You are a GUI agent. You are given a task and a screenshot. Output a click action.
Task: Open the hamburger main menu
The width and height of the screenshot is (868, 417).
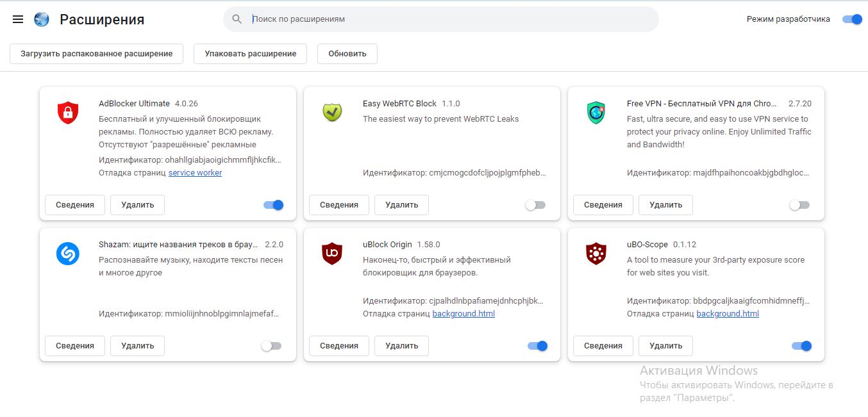click(x=18, y=19)
